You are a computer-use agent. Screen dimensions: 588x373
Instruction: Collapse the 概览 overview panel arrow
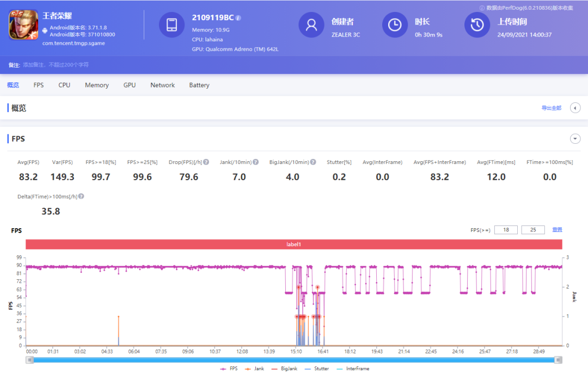point(575,108)
